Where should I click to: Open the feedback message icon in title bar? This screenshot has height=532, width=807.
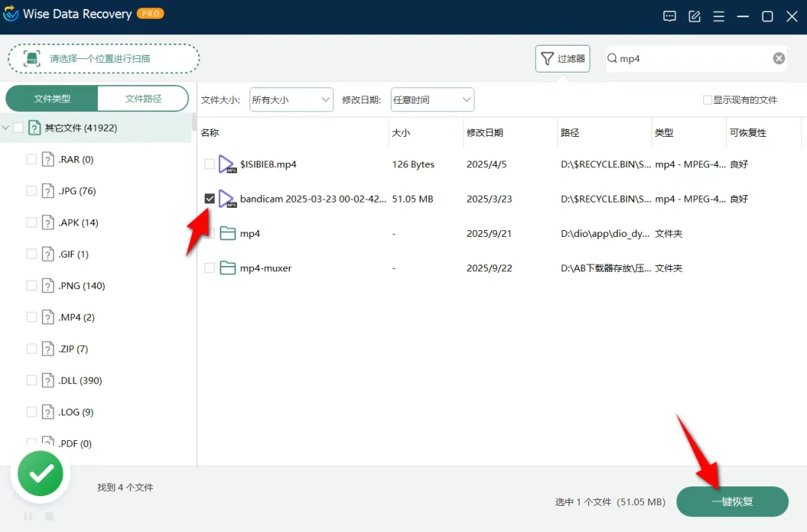tap(670, 16)
